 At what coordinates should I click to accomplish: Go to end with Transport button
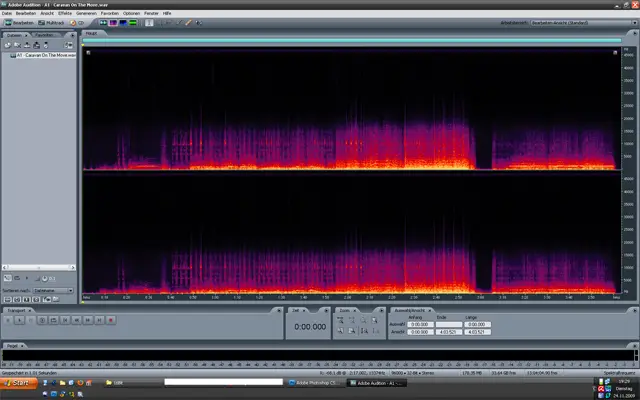99,320
